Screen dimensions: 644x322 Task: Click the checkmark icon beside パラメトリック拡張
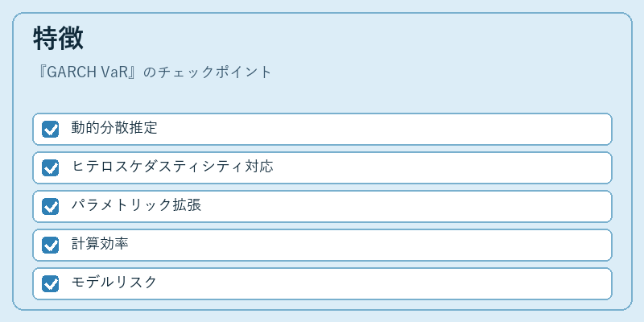(x=51, y=207)
